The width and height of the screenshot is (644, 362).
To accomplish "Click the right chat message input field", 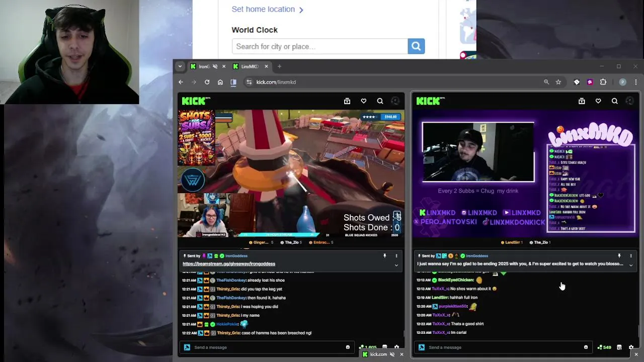I will [503, 347].
